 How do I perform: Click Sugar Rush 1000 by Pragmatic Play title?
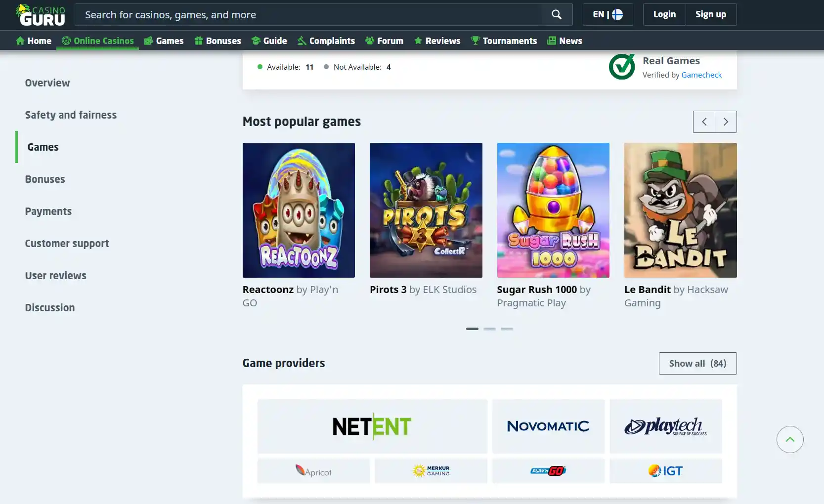544,296
